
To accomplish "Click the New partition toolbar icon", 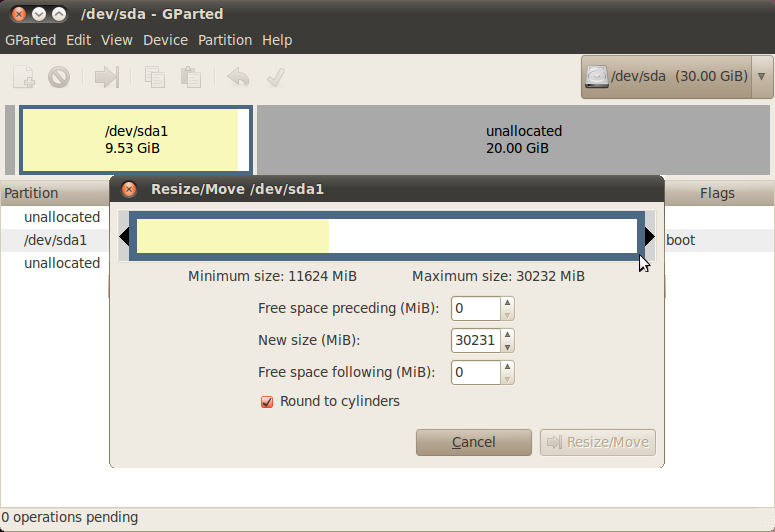I will point(23,77).
